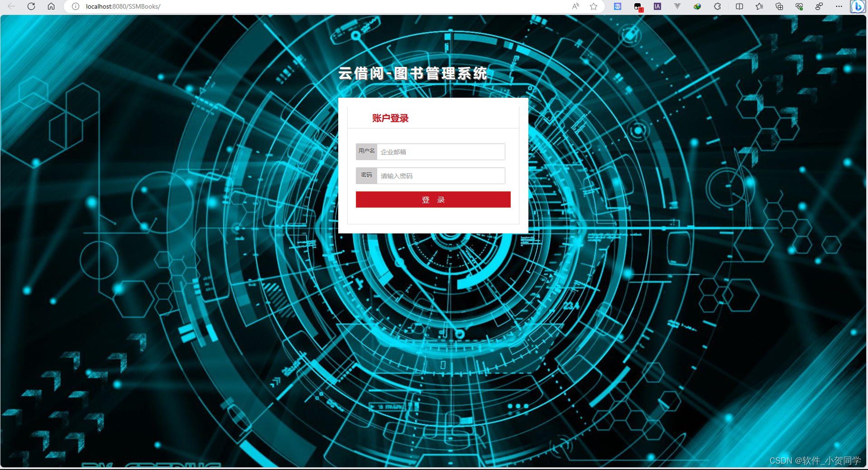868x470 pixels.
Task: Open the grey Vue devtools extension icon
Action: click(677, 6)
